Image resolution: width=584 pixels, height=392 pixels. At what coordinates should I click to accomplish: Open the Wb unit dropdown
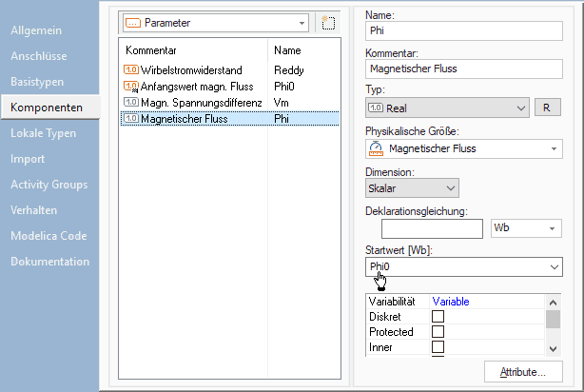coord(552,228)
